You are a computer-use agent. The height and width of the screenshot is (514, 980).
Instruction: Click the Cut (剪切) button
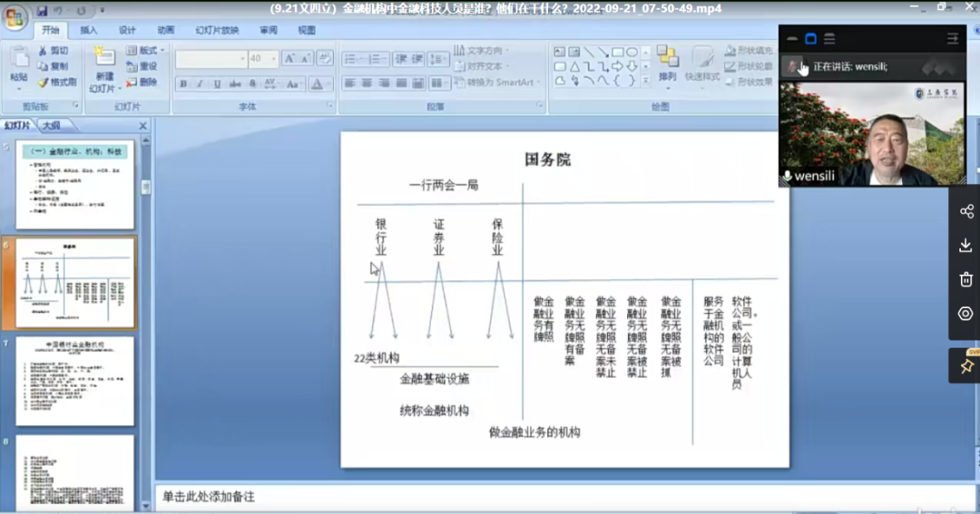[52, 51]
